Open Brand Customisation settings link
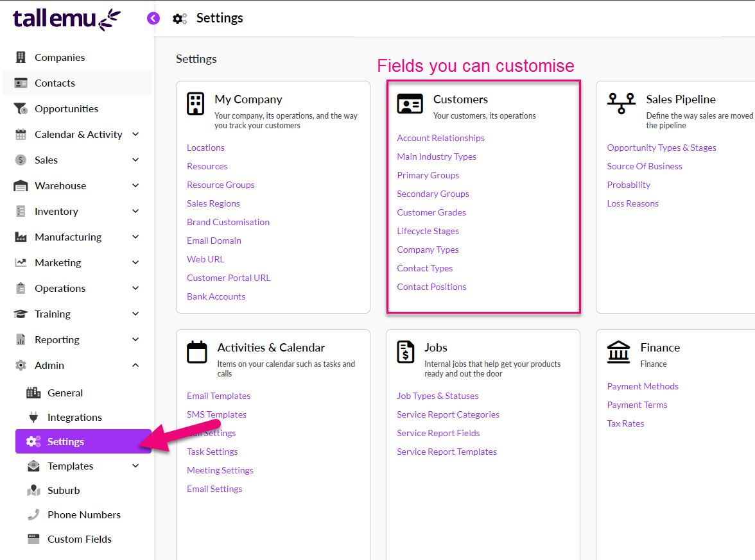This screenshot has height=560, width=755. (228, 223)
